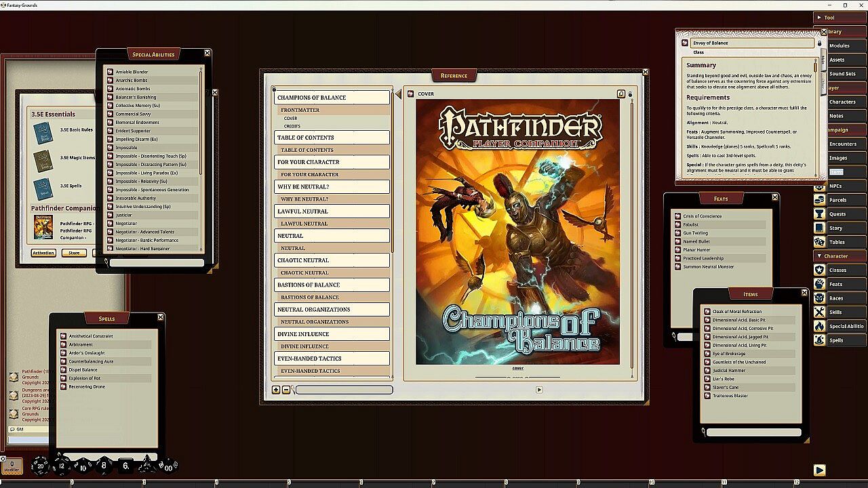Viewport: 868px width, 488px height.
Task: Open Dispel Balance in Spells list
Action: [83, 370]
